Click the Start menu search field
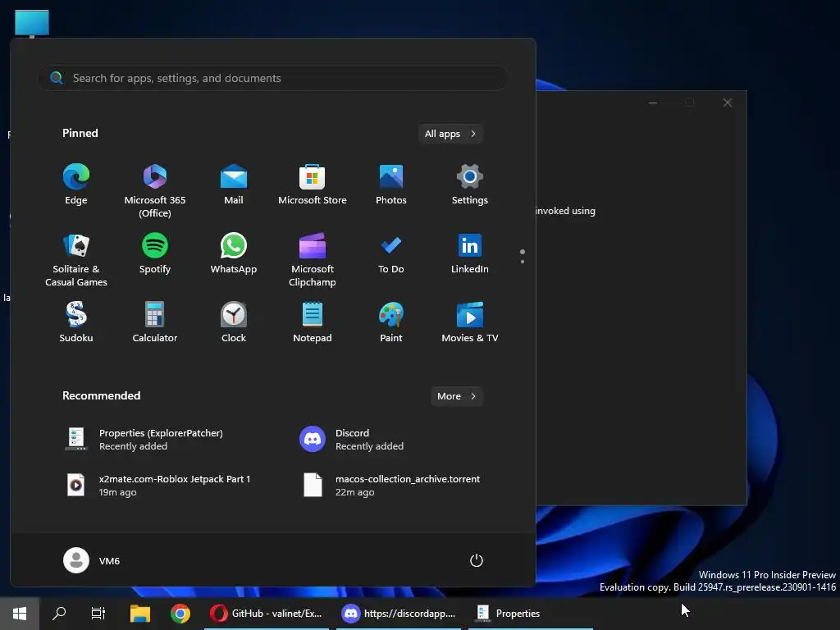The height and width of the screenshot is (630, 840). tap(273, 78)
